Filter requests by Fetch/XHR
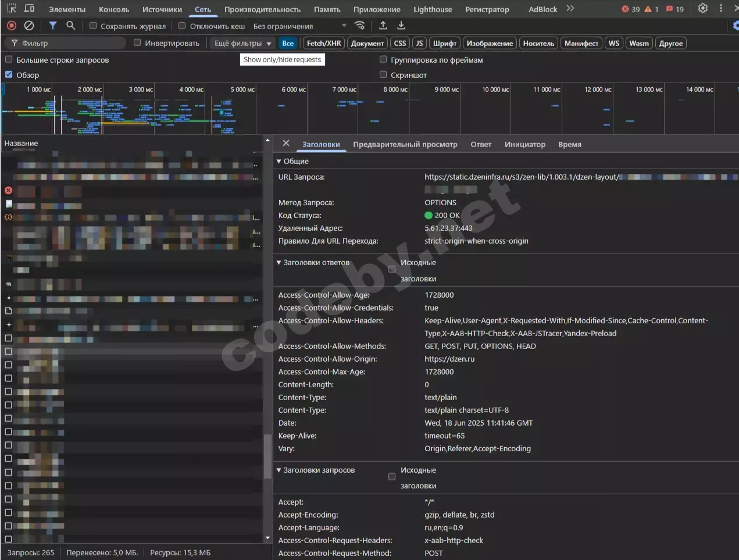This screenshot has width=739, height=560. (x=324, y=44)
